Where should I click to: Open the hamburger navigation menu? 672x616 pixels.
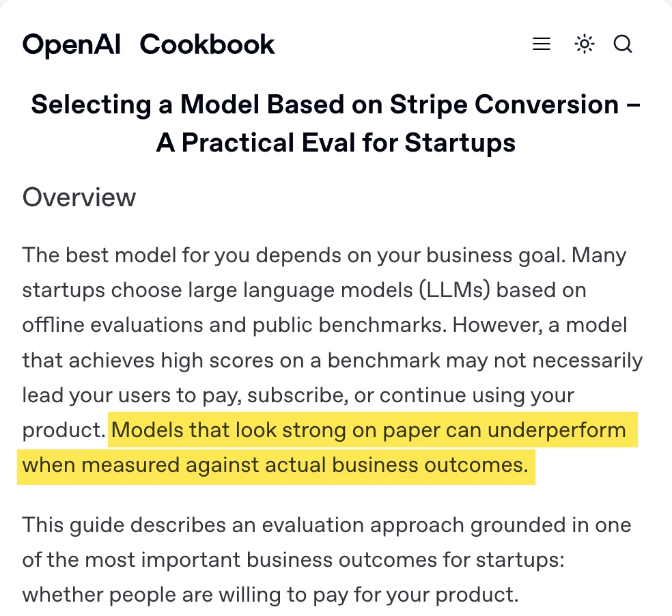542,44
